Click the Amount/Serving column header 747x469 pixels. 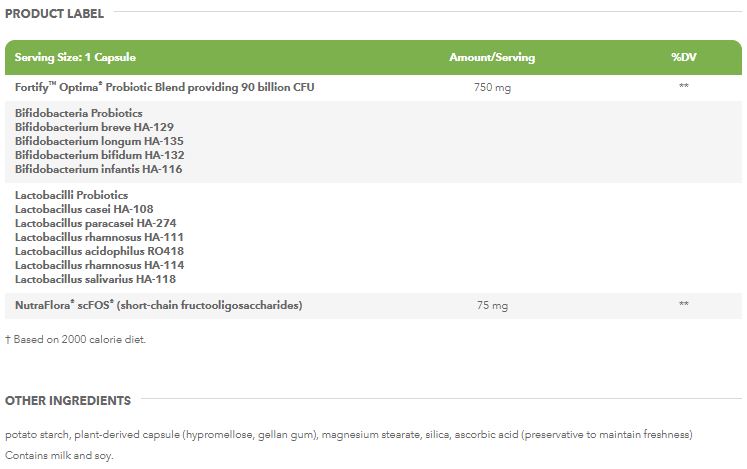[x=492, y=57]
